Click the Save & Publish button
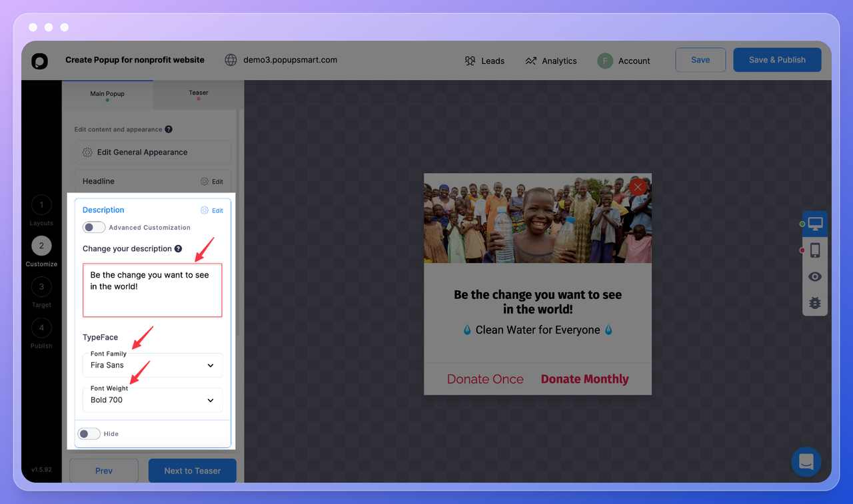This screenshot has height=504, width=853. 777,60
